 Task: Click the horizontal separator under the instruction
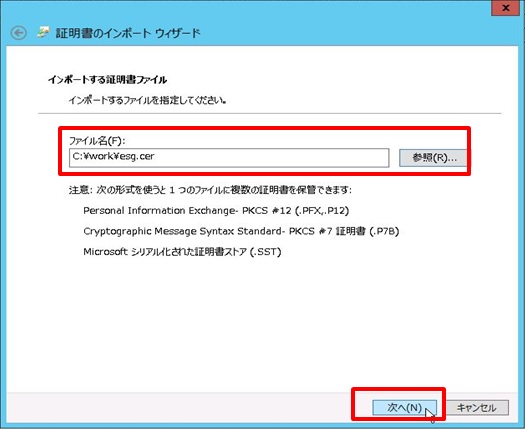[x=270, y=114]
